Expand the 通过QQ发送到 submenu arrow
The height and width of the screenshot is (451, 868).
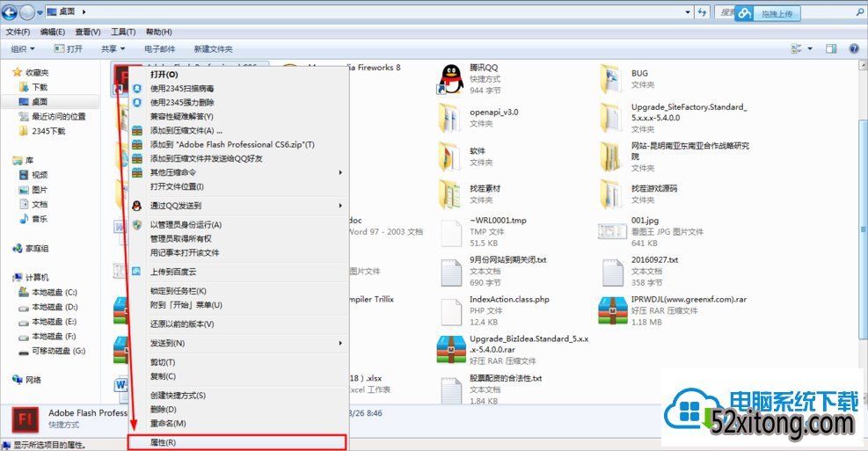339,206
